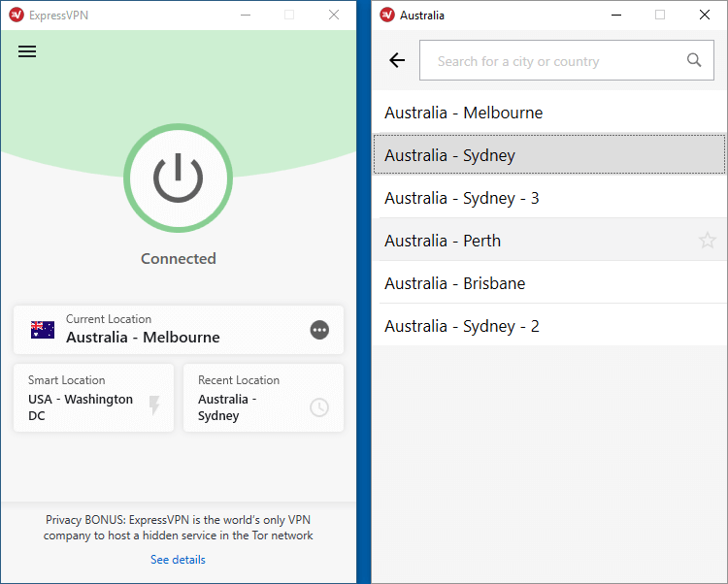This screenshot has height=584, width=728.
Task: Click the ExpressVPN logo in main title bar
Action: pos(17,15)
